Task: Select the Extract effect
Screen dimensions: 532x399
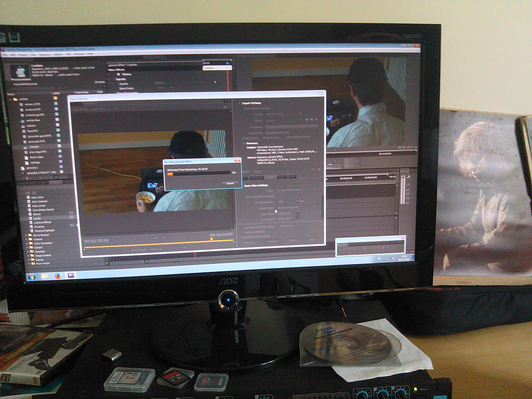Action: 37,214
